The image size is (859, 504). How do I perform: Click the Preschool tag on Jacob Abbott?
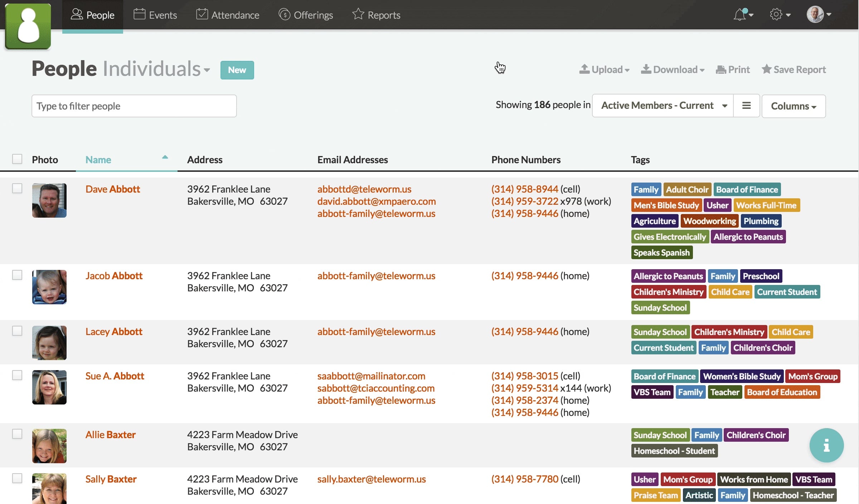[x=761, y=276]
